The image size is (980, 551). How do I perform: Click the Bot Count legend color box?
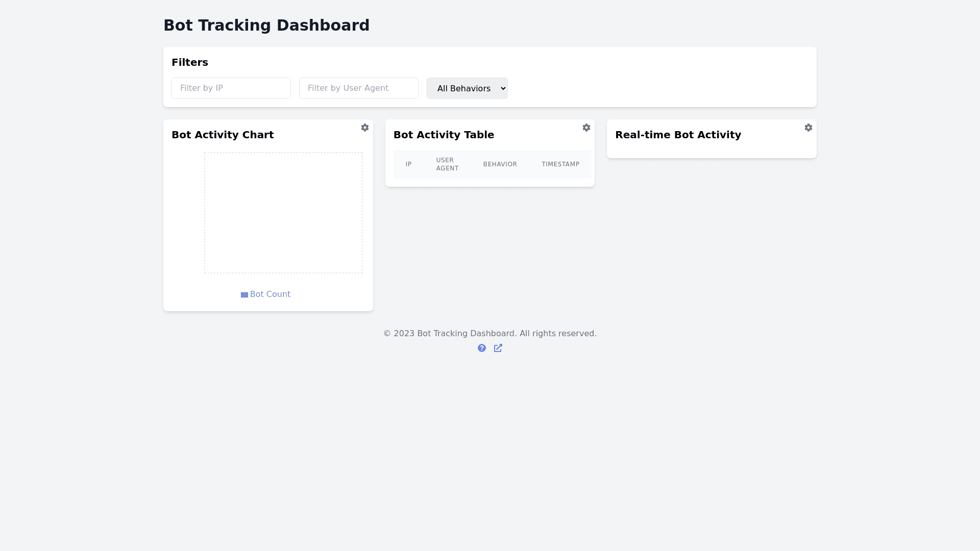coord(244,295)
